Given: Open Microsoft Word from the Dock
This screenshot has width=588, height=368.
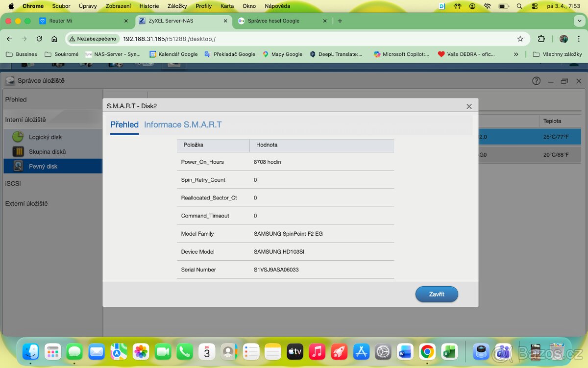Looking at the screenshot, I should pyautogui.click(x=405, y=351).
